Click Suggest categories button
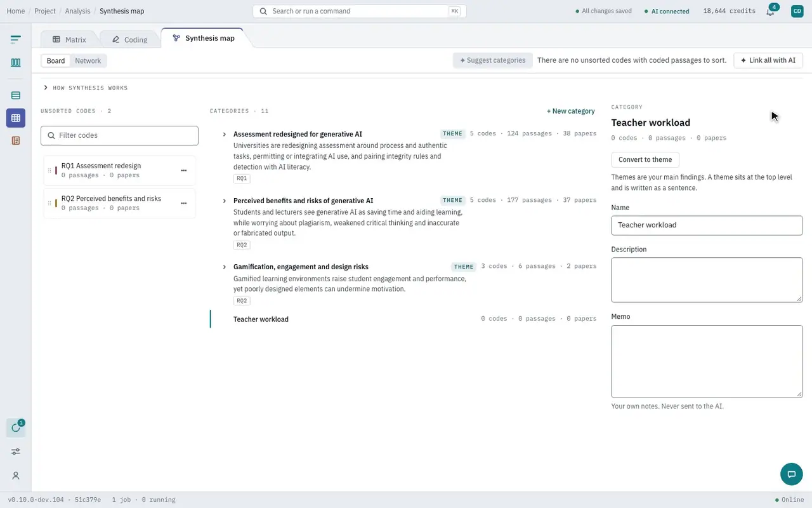This screenshot has height=508, width=812. [493, 60]
